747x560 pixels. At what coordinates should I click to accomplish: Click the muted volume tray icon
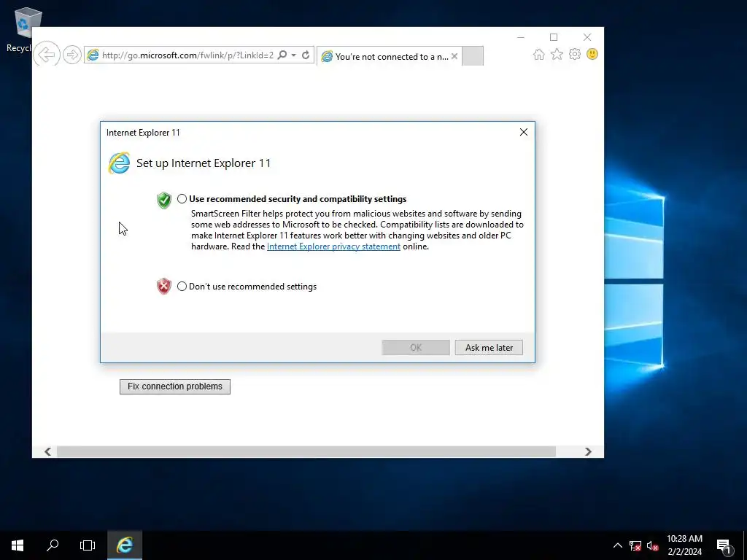653,545
